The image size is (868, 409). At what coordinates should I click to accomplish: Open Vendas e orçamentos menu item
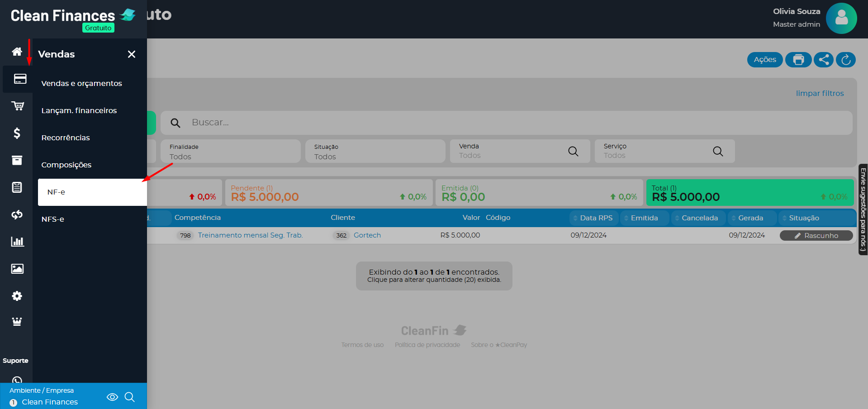point(81,83)
